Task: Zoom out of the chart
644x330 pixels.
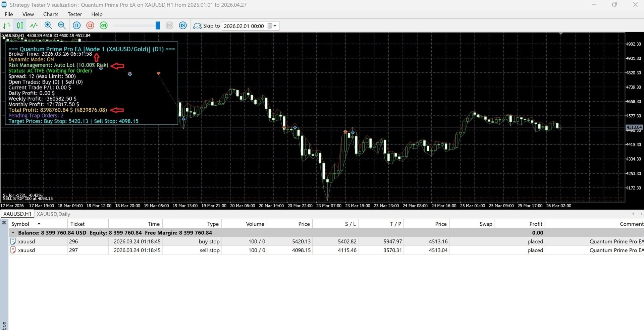Action: pyautogui.click(x=62, y=25)
